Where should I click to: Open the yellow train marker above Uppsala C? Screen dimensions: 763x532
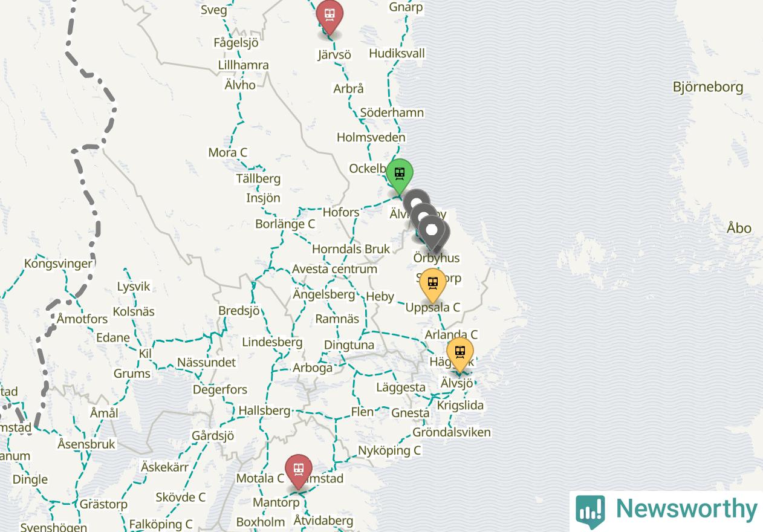point(432,285)
